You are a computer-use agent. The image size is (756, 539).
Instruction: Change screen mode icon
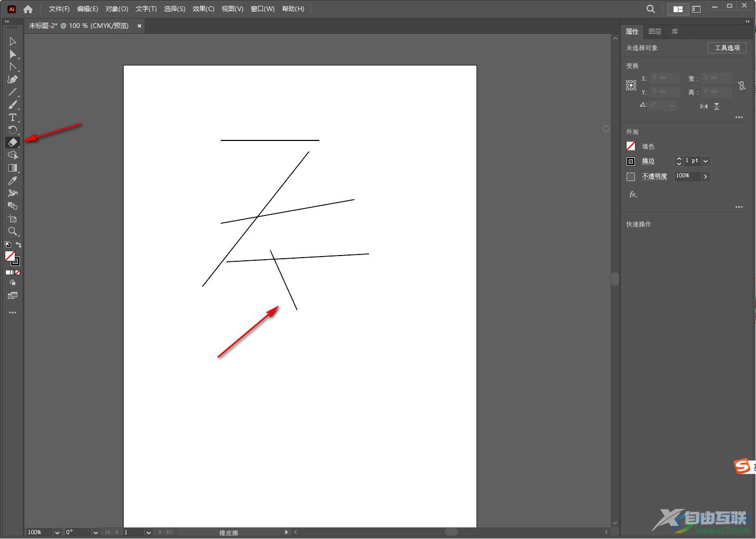click(x=13, y=296)
